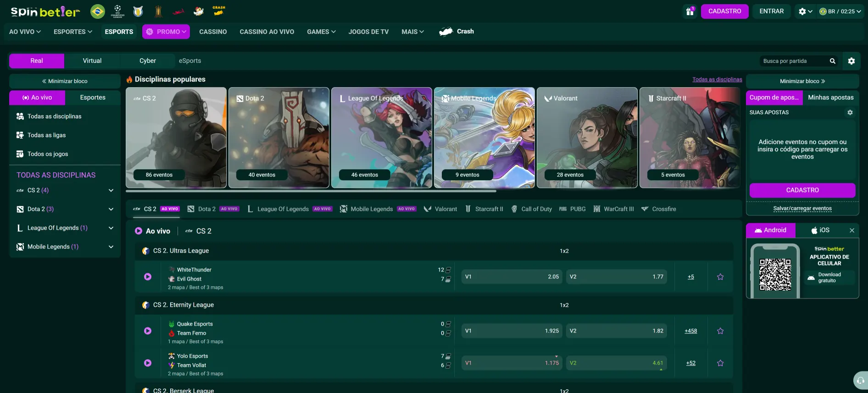Viewport: 868px width, 393px height.
Task: Select the WarCraft III discipline filter
Action: [613, 209]
